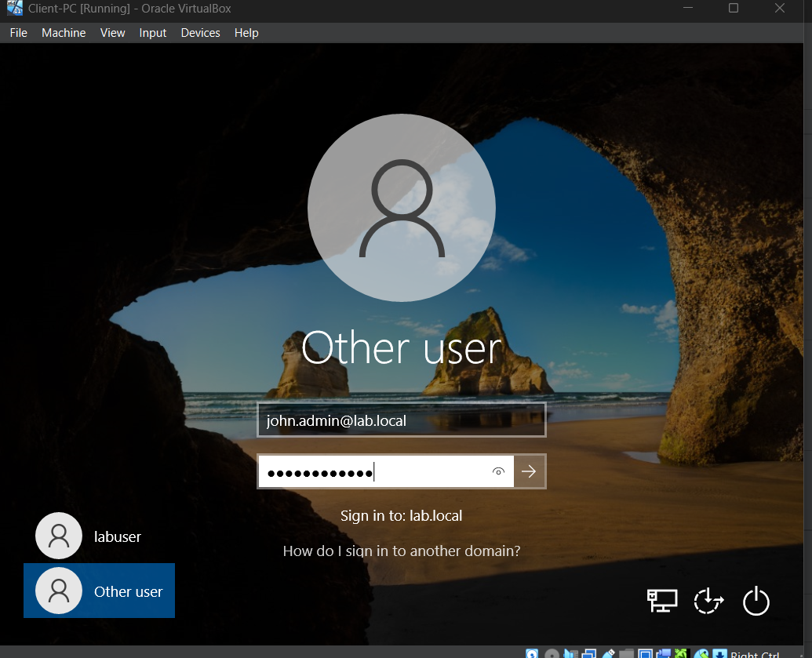Click the network connection icon on login screen
Viewport: 812px width, 658px height.
(x=662, y=601)
